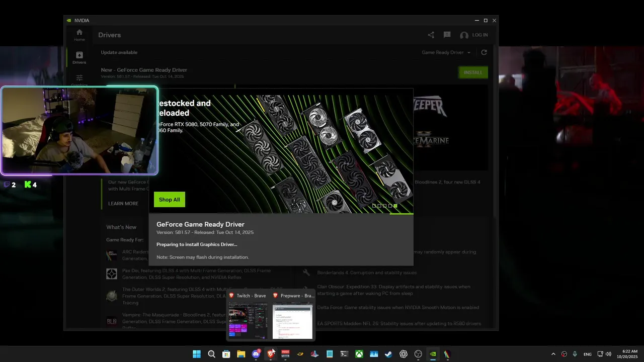Click the 'Update available' text
Screen dimensions: 644x362
point(119,52)
